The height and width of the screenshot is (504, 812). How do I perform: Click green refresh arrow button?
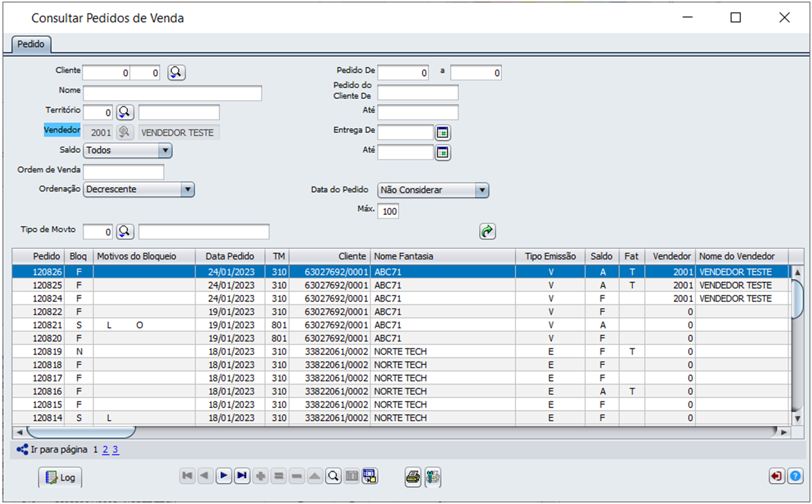tap(488, 231)
